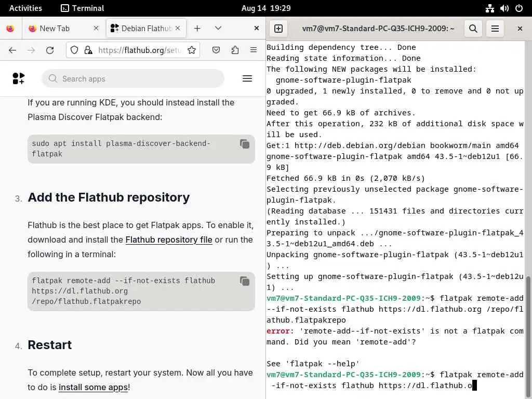This screenshot has height=399, width=532.
Task: Open the clock and calendar panel
Action: pos(266,8)
